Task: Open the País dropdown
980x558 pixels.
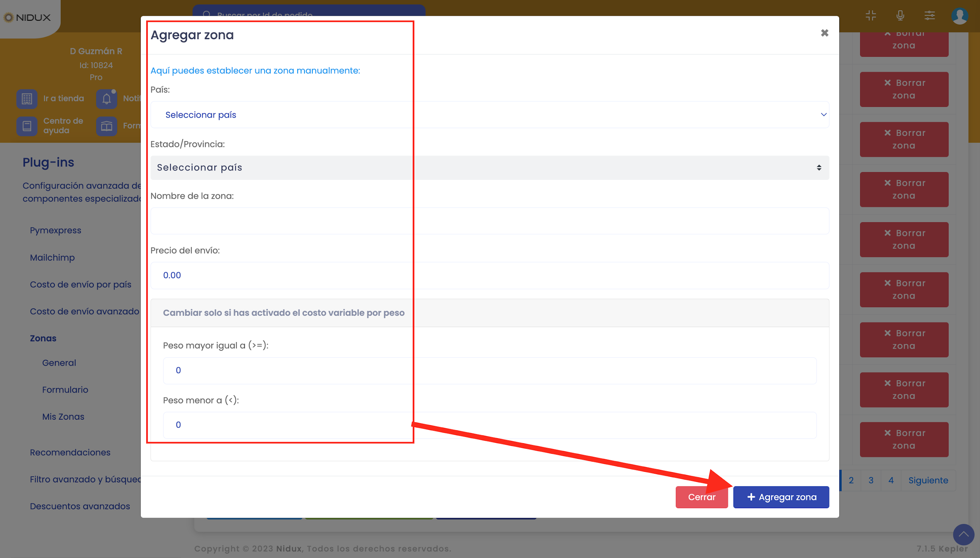Action: tap(490, 115)
